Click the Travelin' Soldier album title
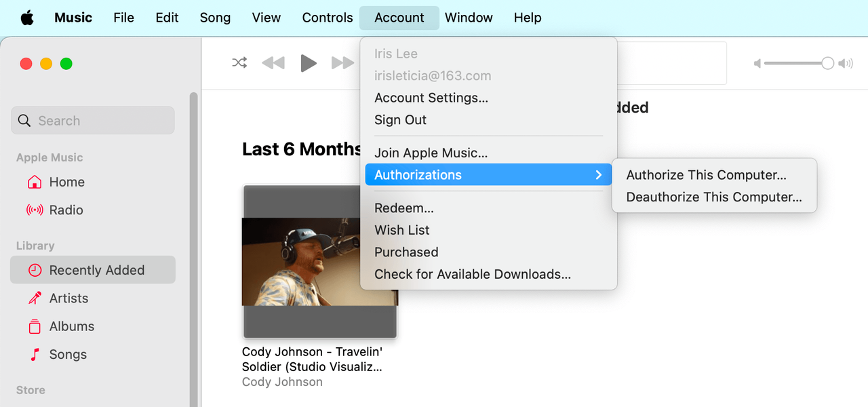The image size is (868, 407). (312, 360)
